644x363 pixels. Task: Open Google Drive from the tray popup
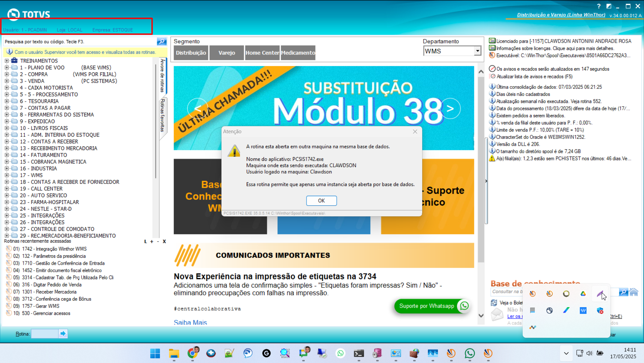click(x=583, y=294)
